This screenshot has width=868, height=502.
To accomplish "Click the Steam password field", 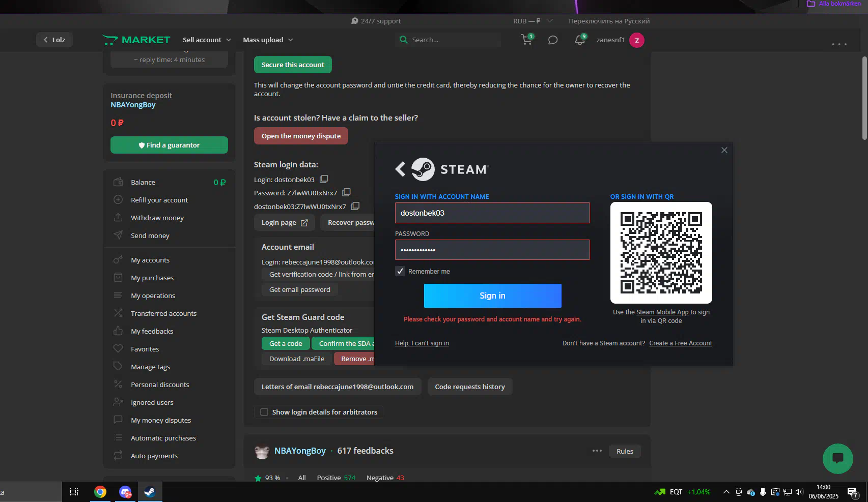I will point(492,250).
